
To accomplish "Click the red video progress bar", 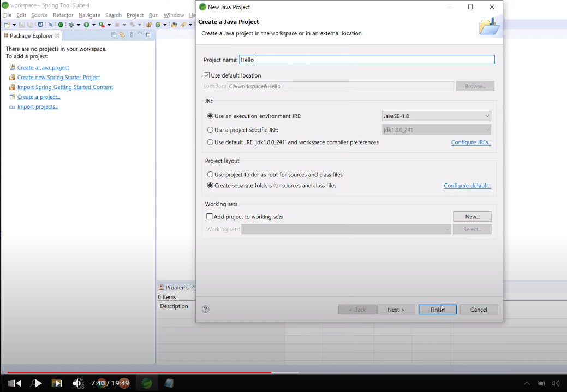I will [139, 372].
